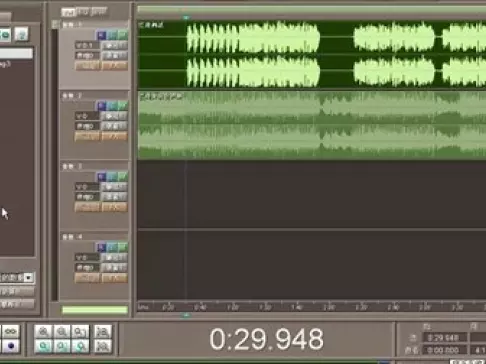Viewport: 486px width, 364px height.
Task: Click the record button with blue dot
Action: [x=11, y=346]
